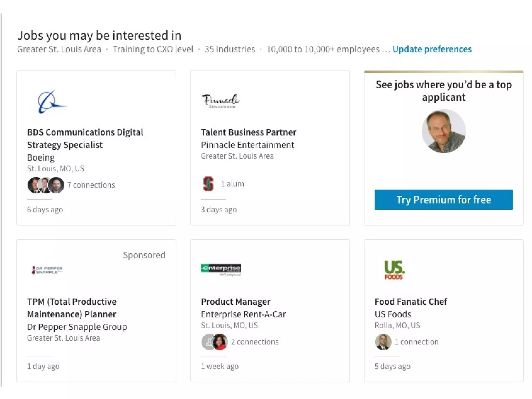
Task: Click the premium card profile photo
Action: click(443, 131)
